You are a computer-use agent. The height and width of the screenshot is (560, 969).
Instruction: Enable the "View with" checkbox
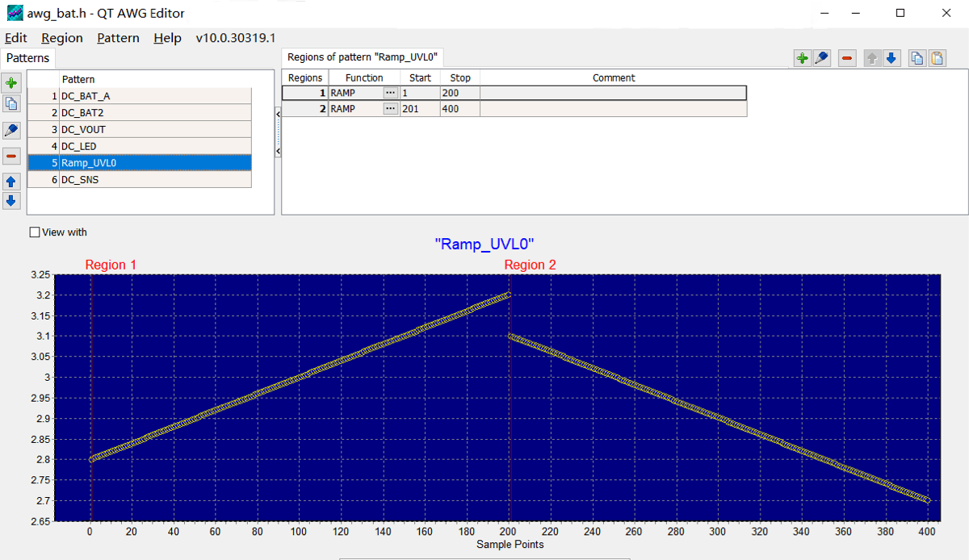[x=34, y=232]
